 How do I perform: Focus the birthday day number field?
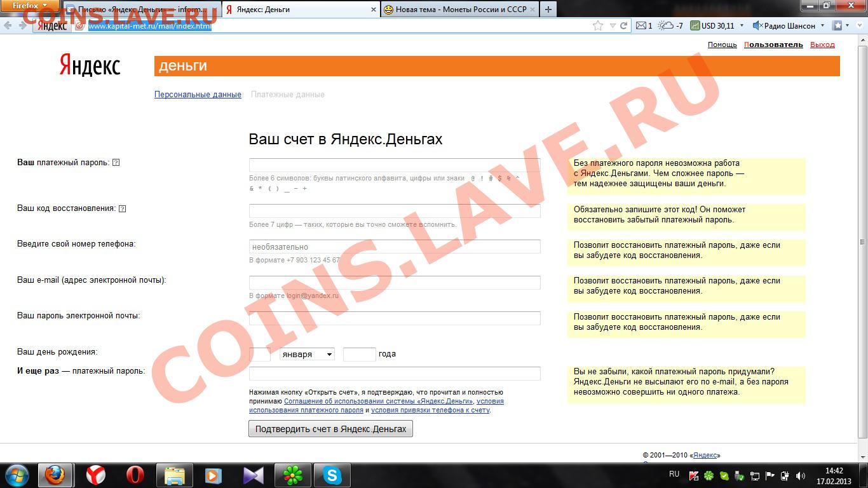[x=260, y=354]
